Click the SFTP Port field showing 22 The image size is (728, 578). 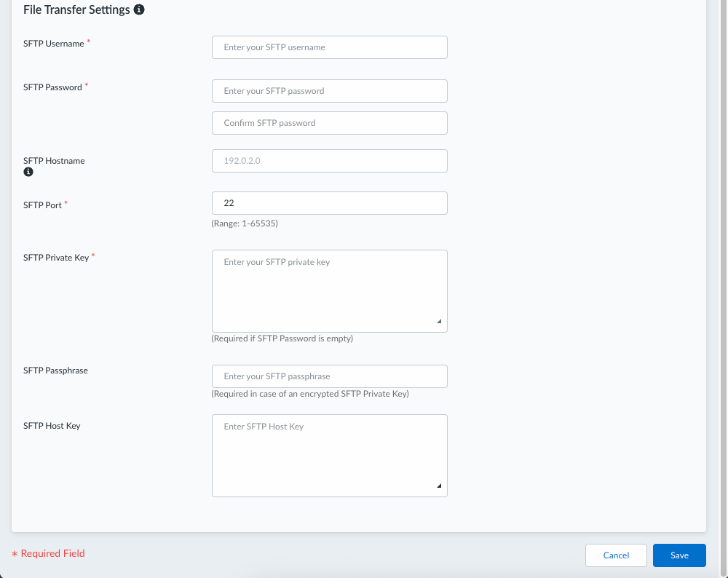click(x=329, y=203)
